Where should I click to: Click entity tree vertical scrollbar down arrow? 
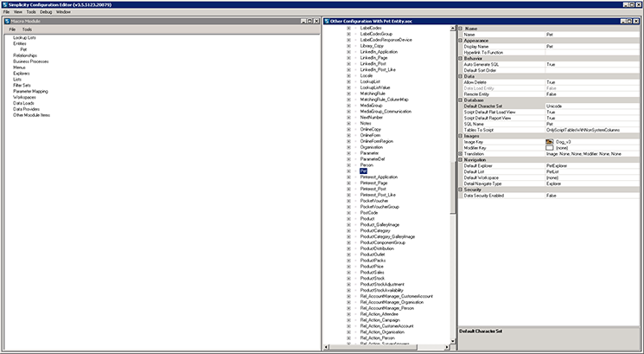click(453, 341)
